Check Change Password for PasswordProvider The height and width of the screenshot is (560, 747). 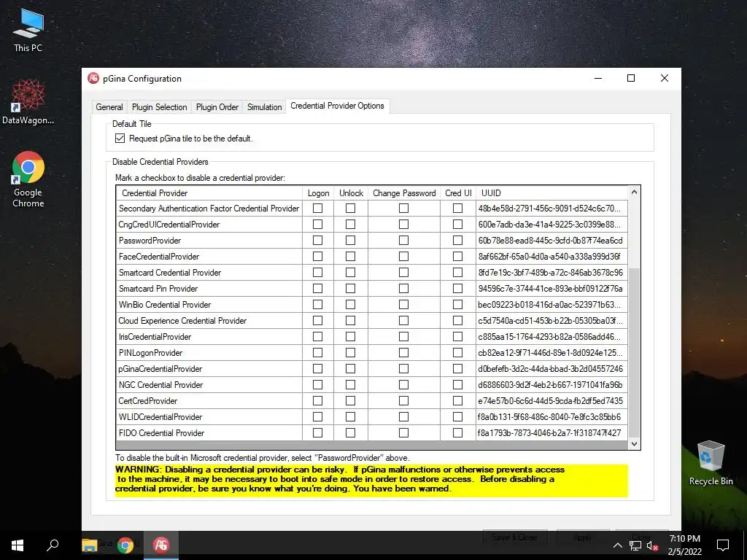click(403, 241)
